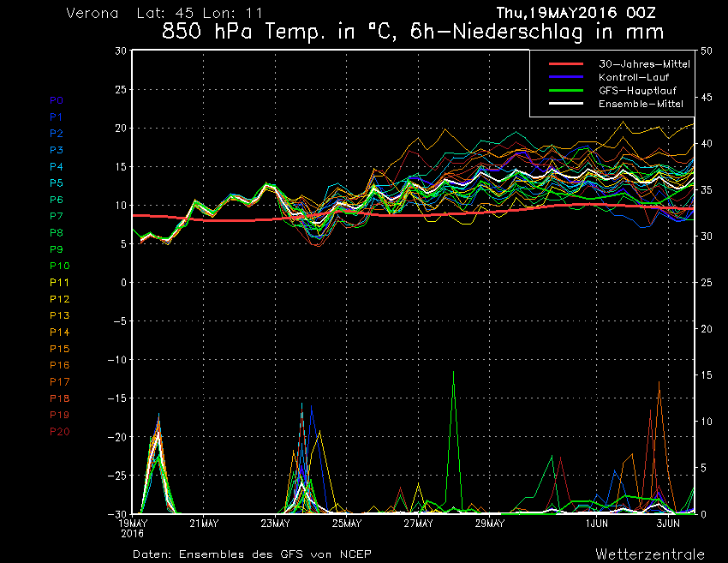Click the "45" precipitation axis label
The image size is (728, 563).
tap(707, 98)
